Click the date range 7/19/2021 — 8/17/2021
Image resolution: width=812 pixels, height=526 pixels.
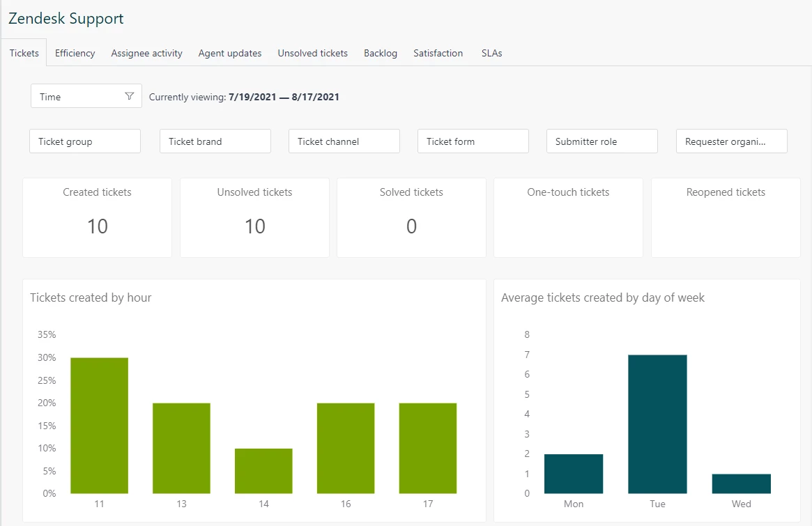pos(284,97)
